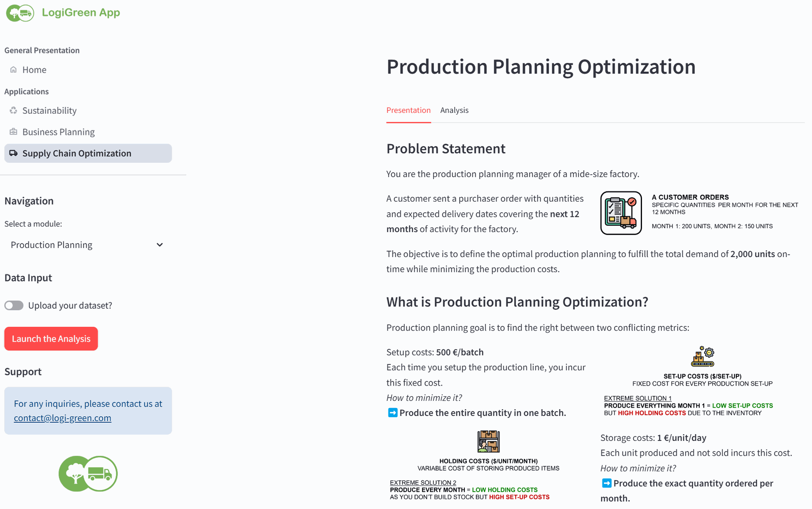Click the set-up costs conveyor gear icon
Image resolution: width=812 pixels, height=509 pixels.
point(702,356)
